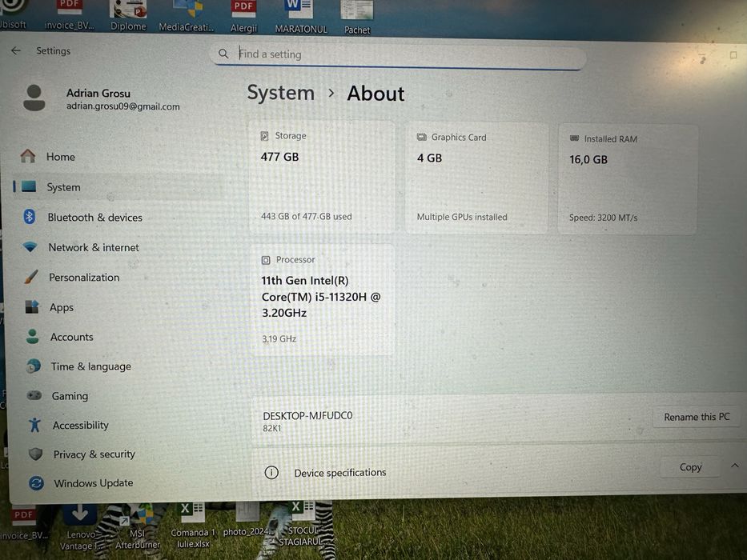This screenshot has width=747, height=560.
Task: Select the DESKTOP-MJFUDC0 PC name text
Action: 307,416
